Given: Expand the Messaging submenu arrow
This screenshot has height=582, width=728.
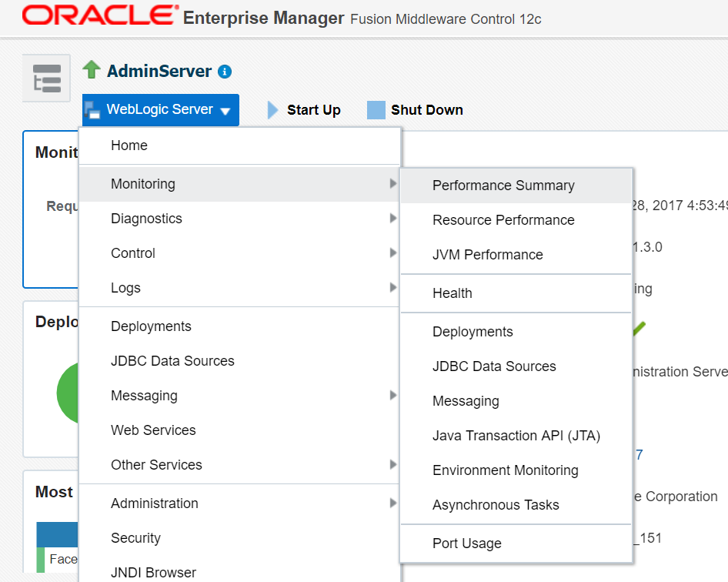Looking at the screenshot, I should click(393, 396).
